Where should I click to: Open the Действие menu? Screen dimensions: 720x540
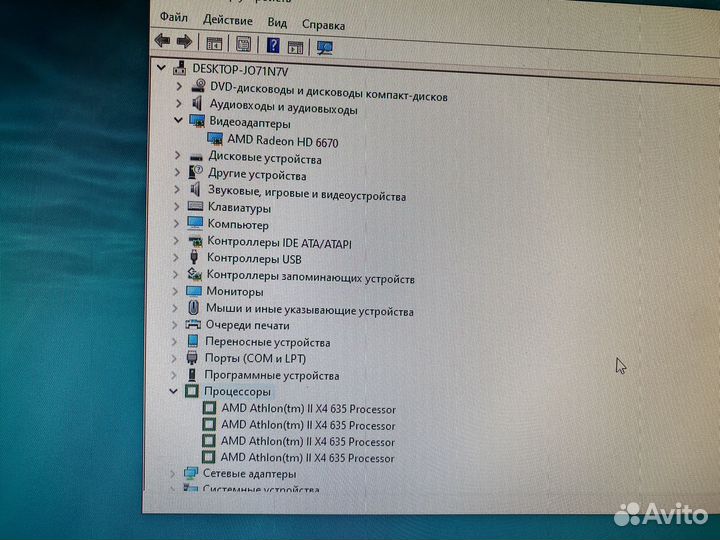(228, 20)
